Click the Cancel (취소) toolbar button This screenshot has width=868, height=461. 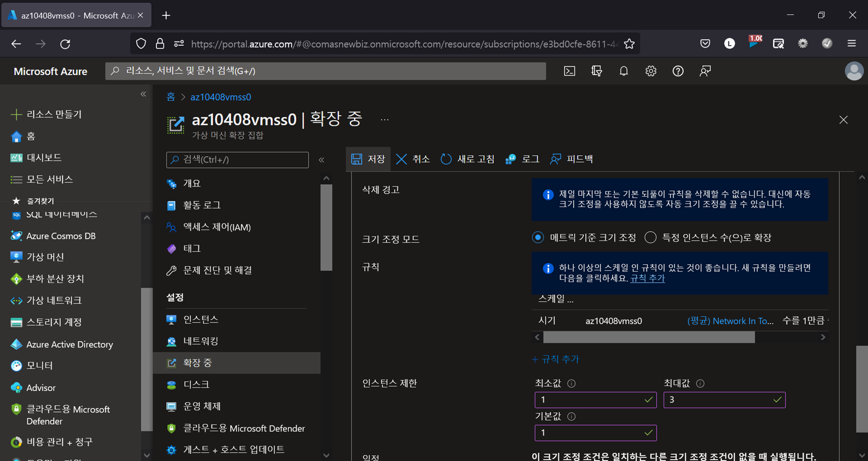tap(413, 159)
